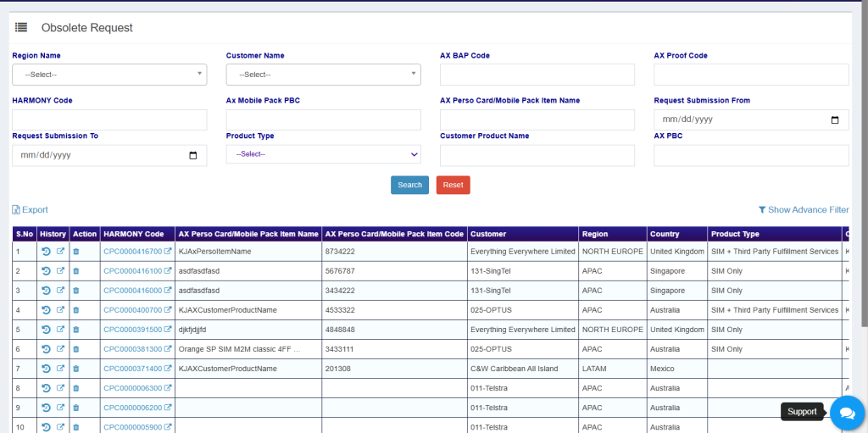Click the calendar icon in Request Submission From
Screen dimensions: 868x433
835,120
